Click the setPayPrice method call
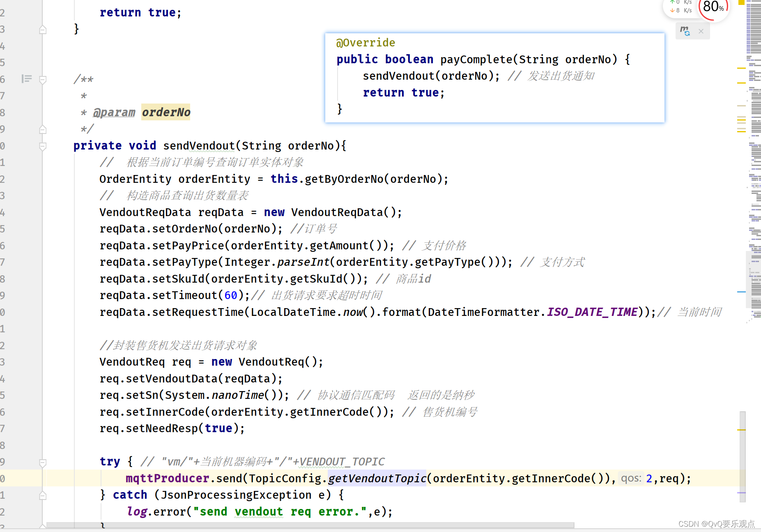 tap(188, 246)
